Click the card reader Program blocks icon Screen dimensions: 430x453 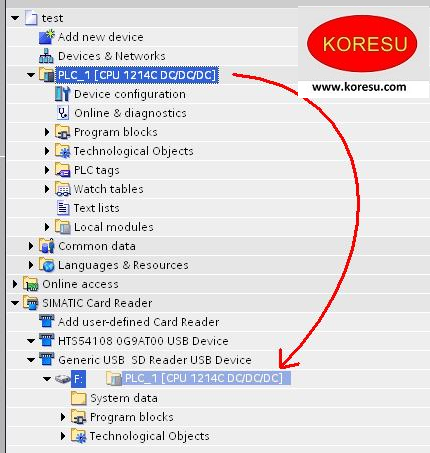79,417
